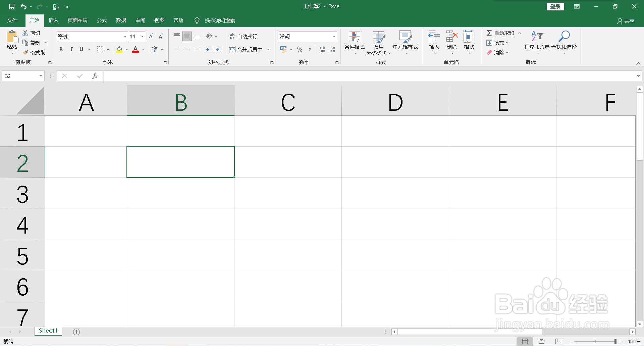Toggle align text right

click(197, 49)
